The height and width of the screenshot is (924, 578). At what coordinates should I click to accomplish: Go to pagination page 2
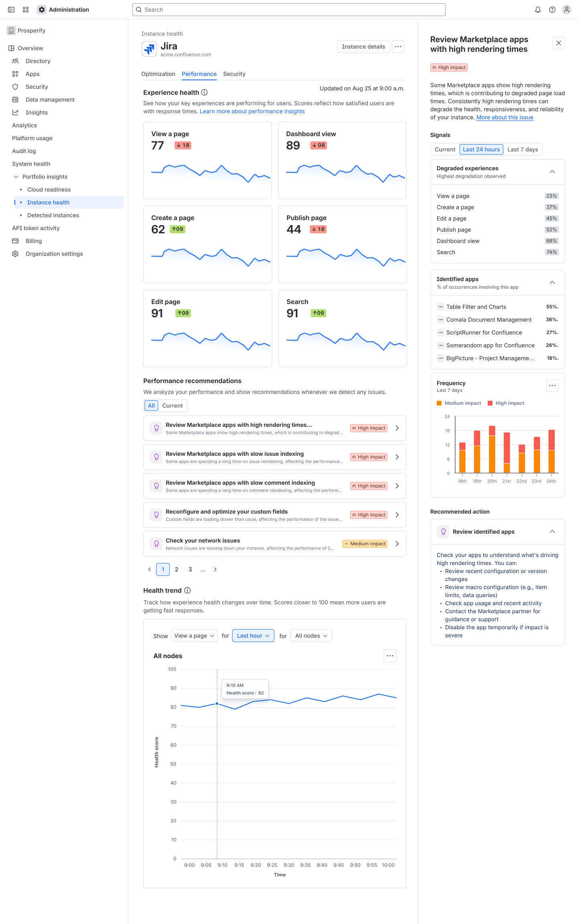(177, 569)
